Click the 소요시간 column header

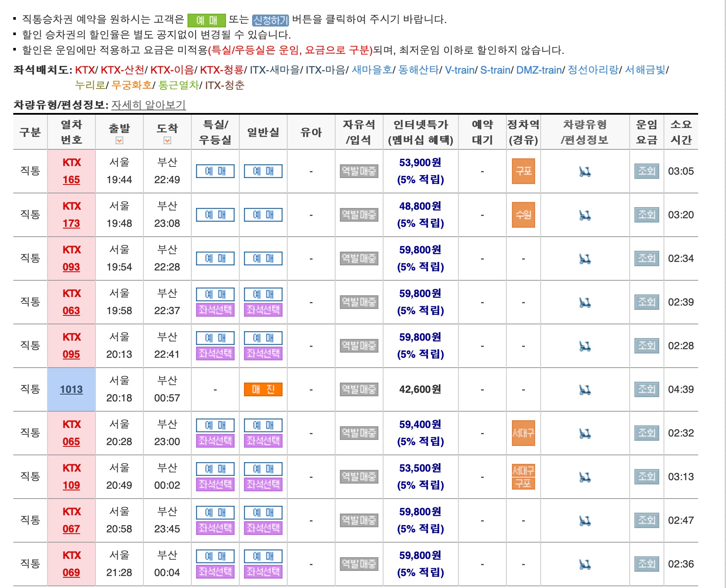pos(681,132)
